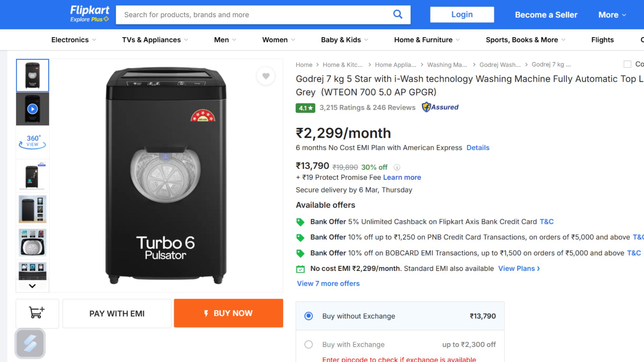Select the thumbnail showing the wash drum
Viewport: 644px width, 362px height.
click(x=33, y=243)
